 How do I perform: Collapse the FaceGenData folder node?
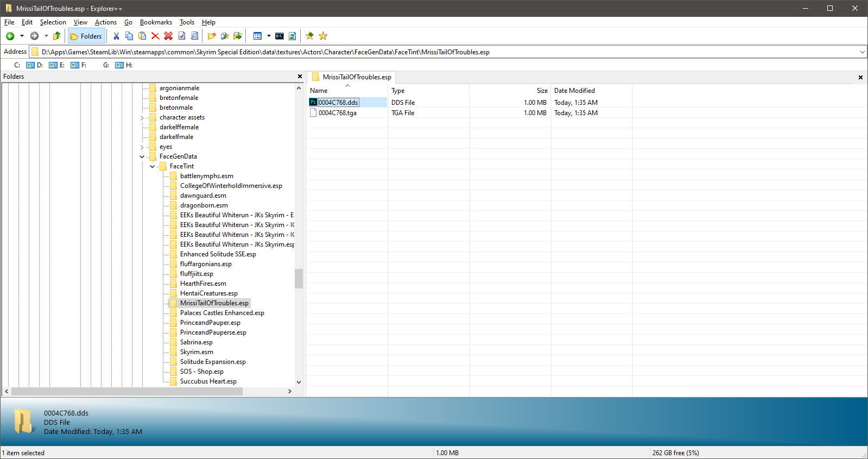pos(142,157)
